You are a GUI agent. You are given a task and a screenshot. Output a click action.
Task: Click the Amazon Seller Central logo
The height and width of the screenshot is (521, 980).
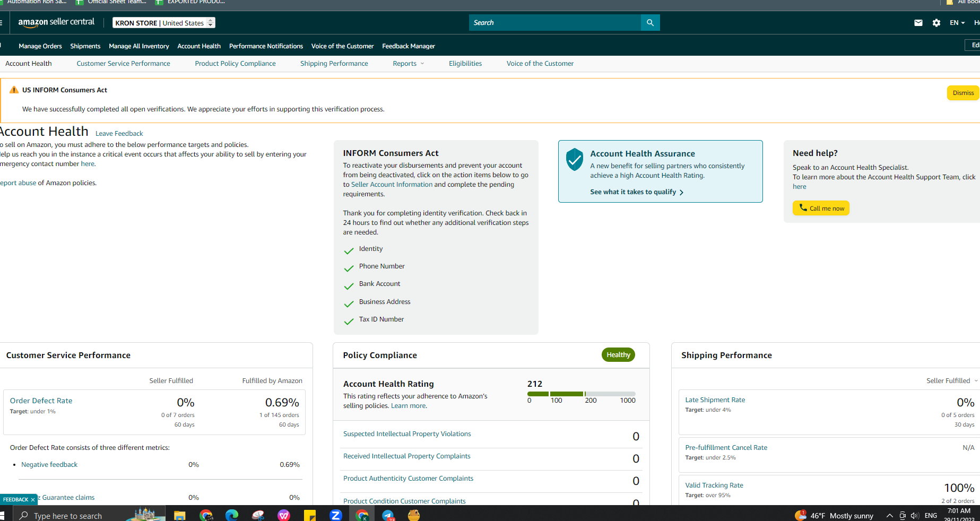click(x=56, y=22)
